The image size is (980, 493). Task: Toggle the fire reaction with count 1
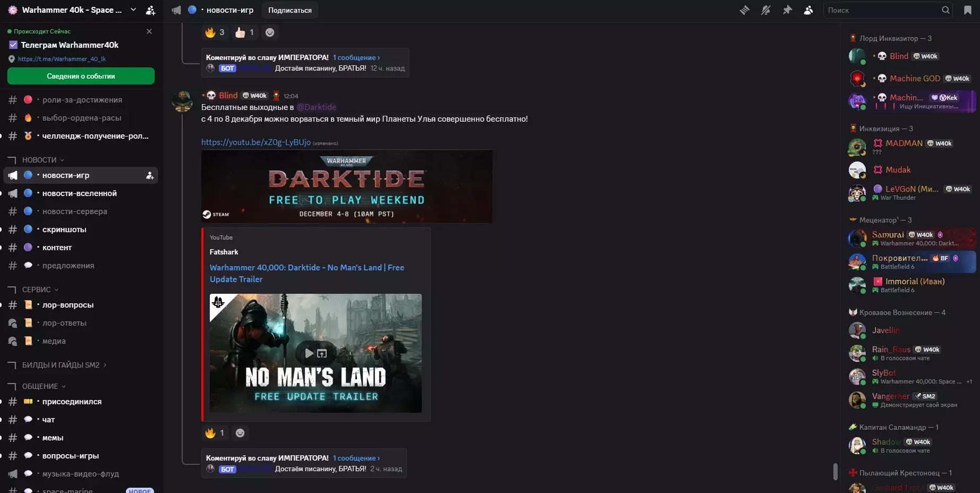pyautogui.click(x=215, y=433)
